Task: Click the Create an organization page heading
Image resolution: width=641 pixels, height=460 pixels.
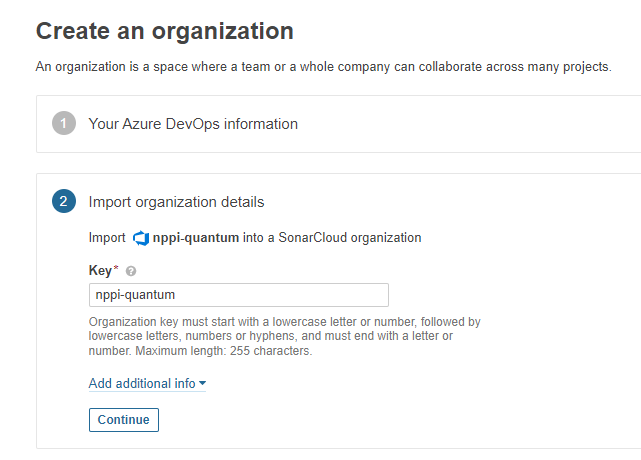Action: coord(165,31)
